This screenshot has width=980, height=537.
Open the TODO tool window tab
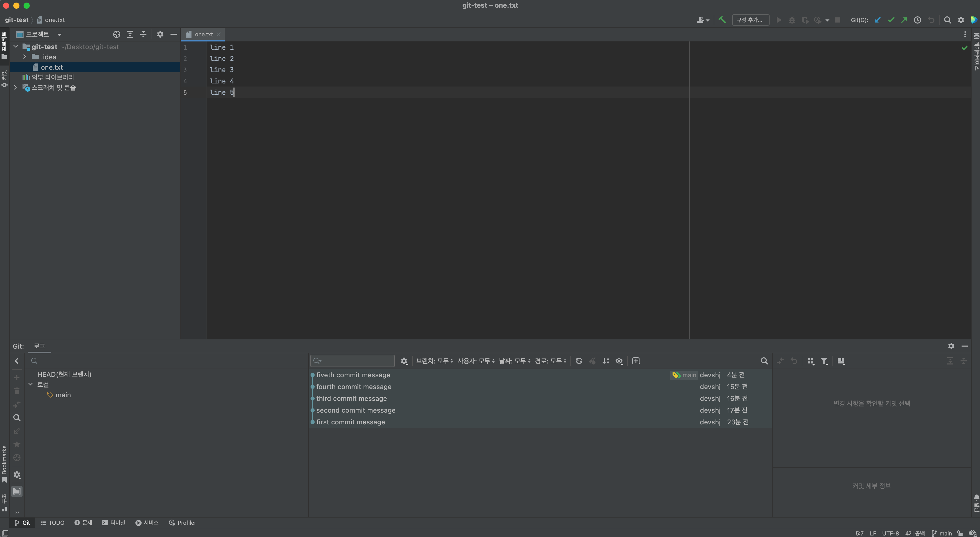tap(52, 523)
